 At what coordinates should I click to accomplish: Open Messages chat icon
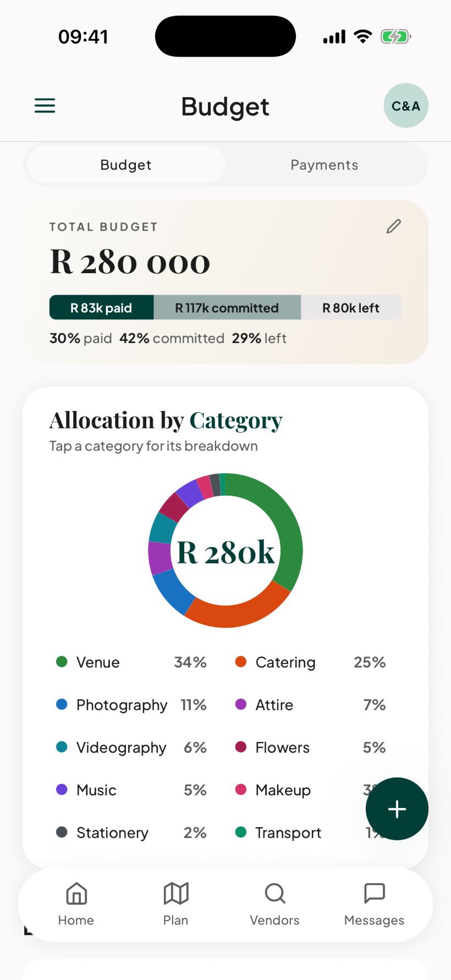375,905
